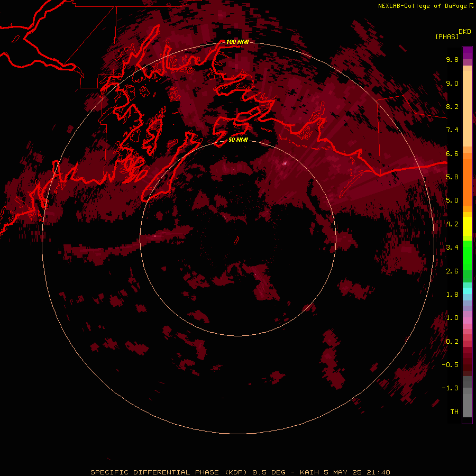Click the purple top segment of color bar

point(467,53)
